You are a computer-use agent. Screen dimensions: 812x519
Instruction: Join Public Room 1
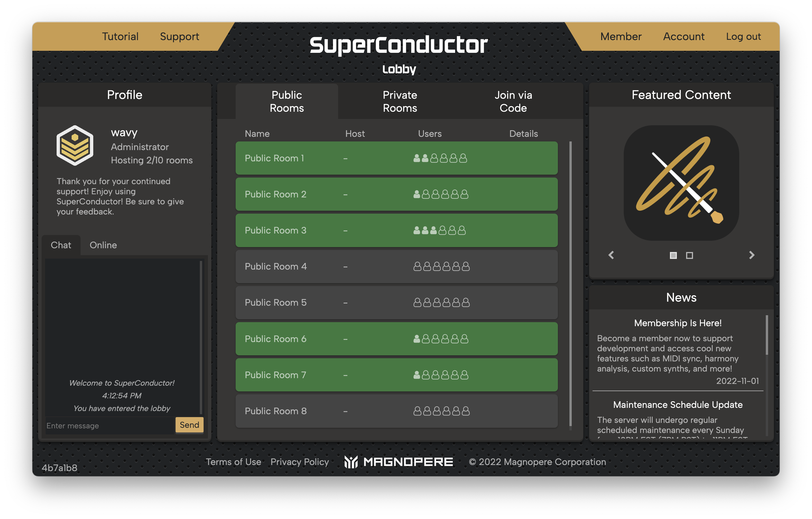click(396, 158)
